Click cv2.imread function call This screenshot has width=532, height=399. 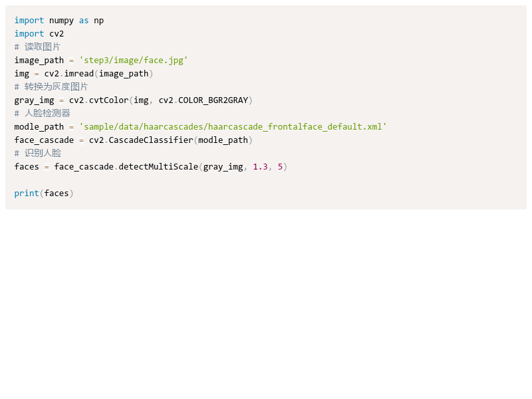(x=69, y=74)
